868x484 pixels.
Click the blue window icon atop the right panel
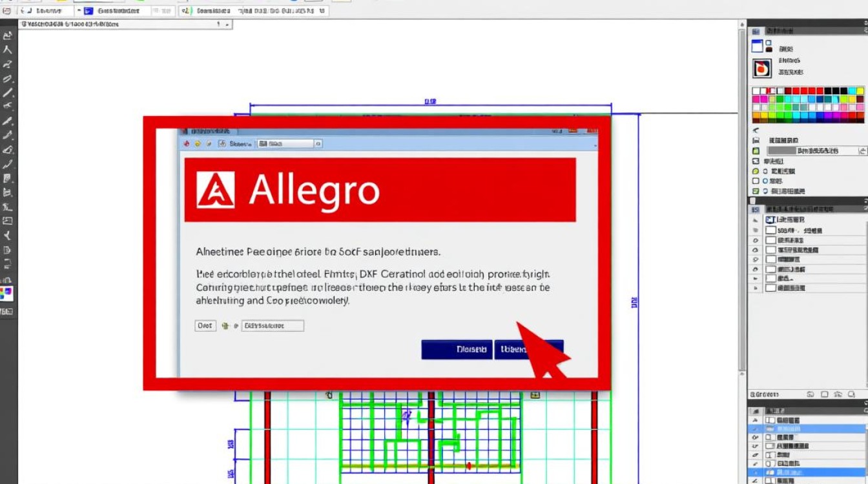point(758,46)
